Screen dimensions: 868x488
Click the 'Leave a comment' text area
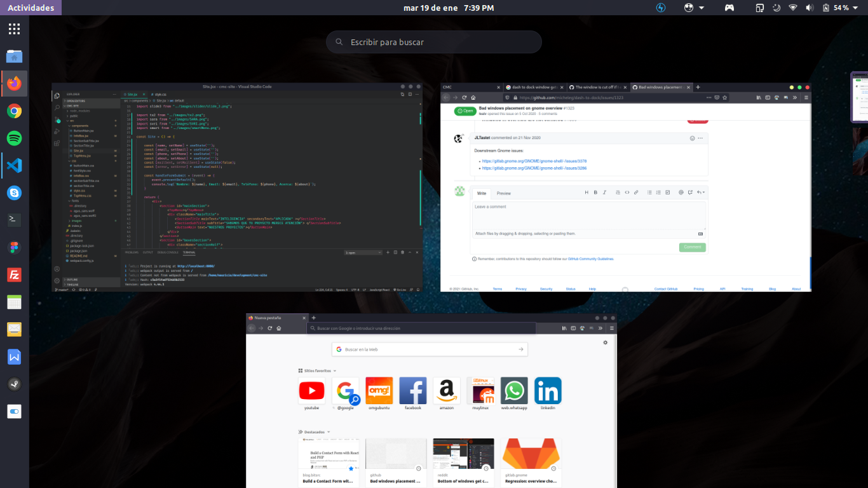(x=589, y=215)
